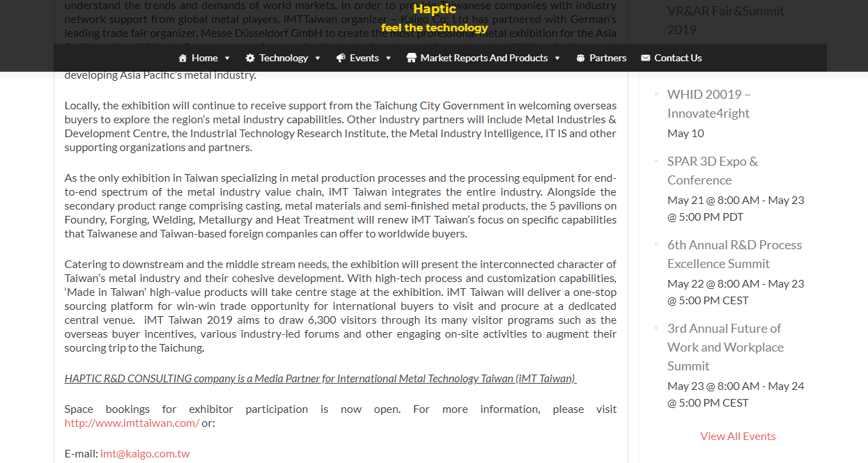The image size is (868, 463).
Task: Visit the http://www.imttaiwan.com/ link
Action: click(x=132, y=423)
